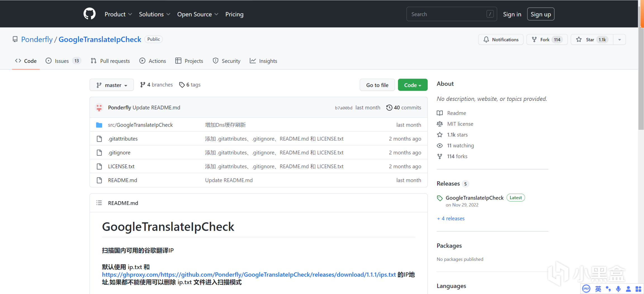
Task: Open the LICENSE.txt file name
Action: [121, 167]
